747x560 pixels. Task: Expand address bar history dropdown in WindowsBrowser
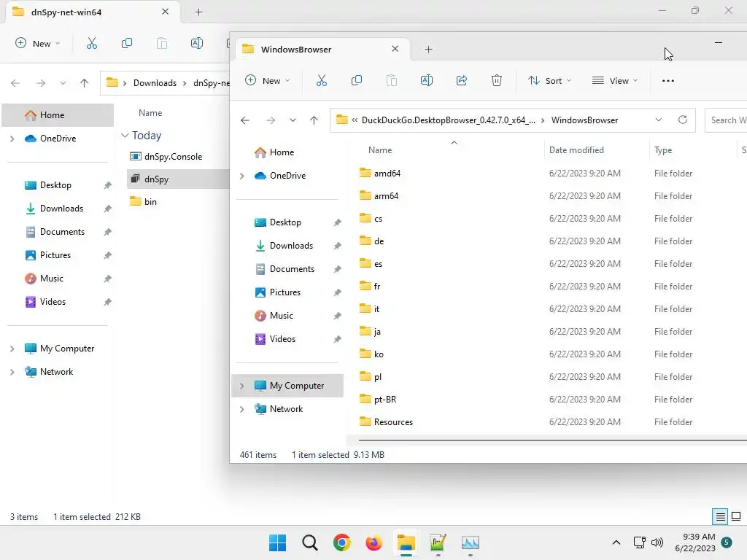659,120
